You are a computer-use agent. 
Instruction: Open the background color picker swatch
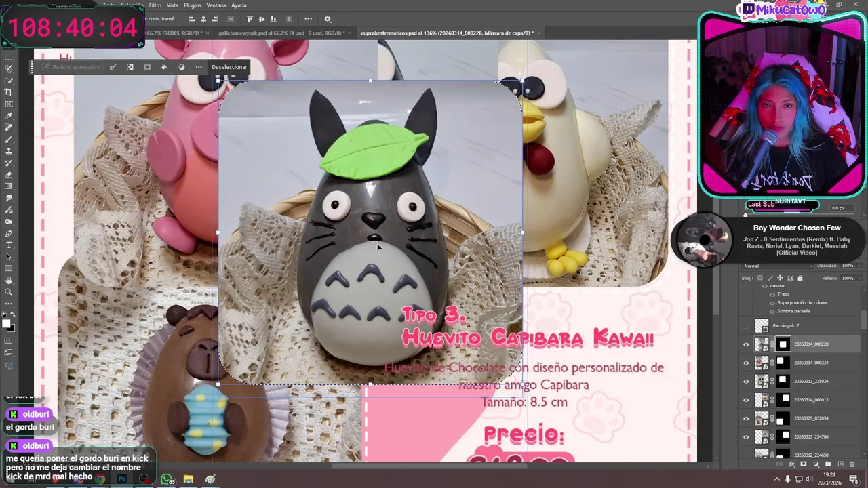12,328
